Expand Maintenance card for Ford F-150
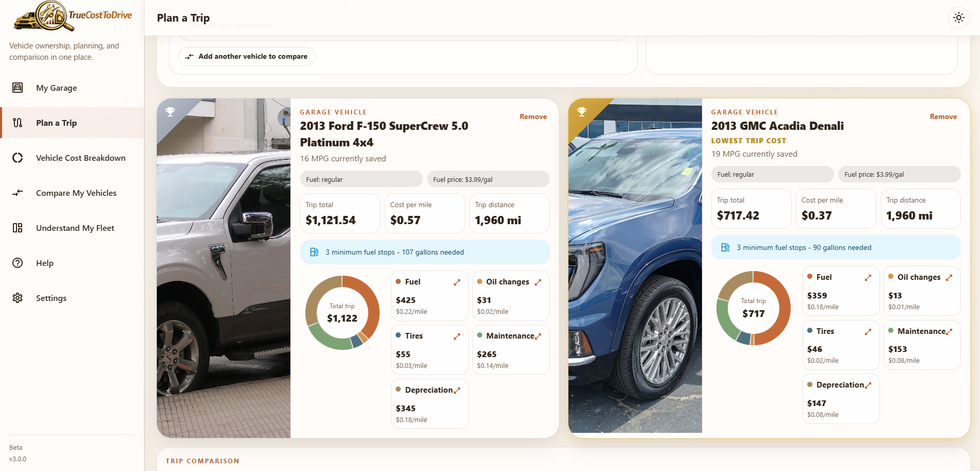 (538, 336)
